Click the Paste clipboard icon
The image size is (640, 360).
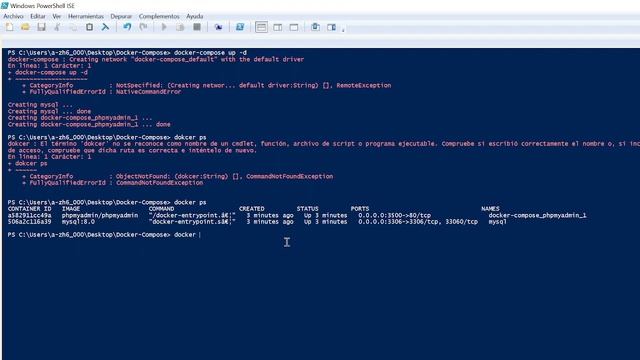89,27
